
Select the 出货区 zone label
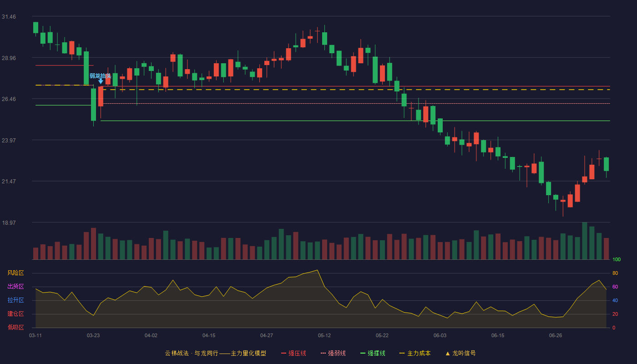tap(16, 287)
